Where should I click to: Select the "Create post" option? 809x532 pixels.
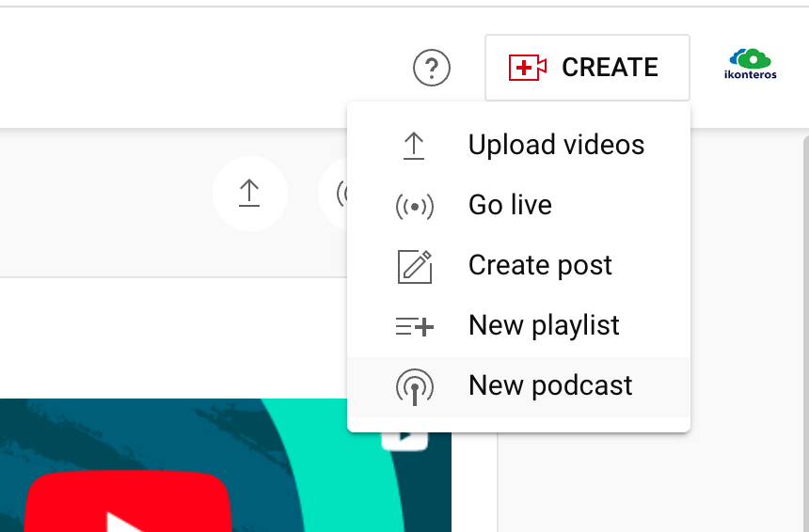540,266
